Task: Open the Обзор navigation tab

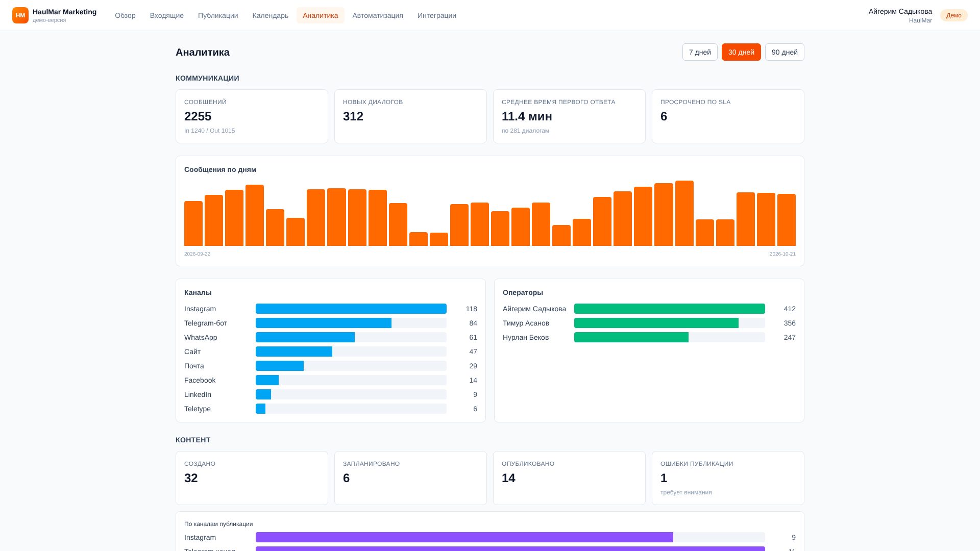Action: pos(125,15)
